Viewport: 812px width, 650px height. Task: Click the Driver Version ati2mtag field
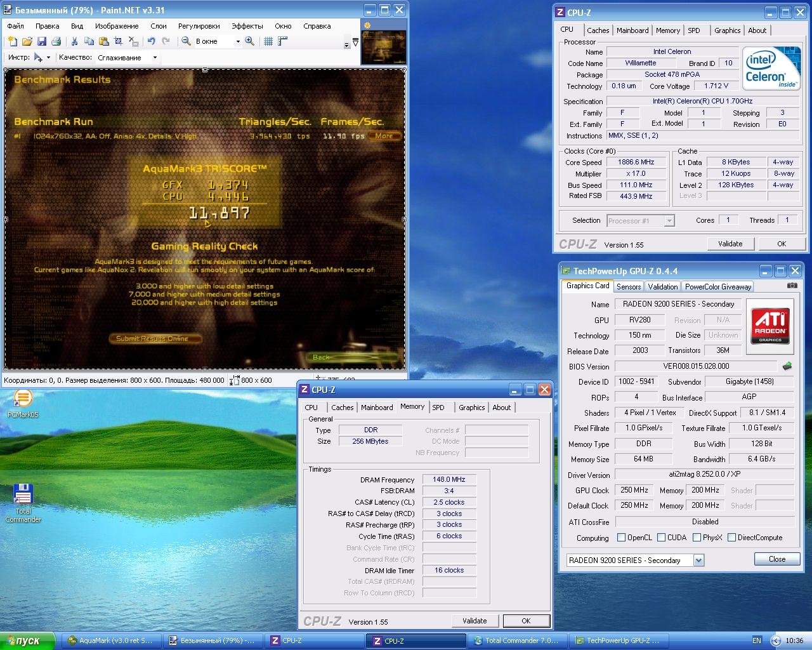pyautogui.click(x=704, y=474)
